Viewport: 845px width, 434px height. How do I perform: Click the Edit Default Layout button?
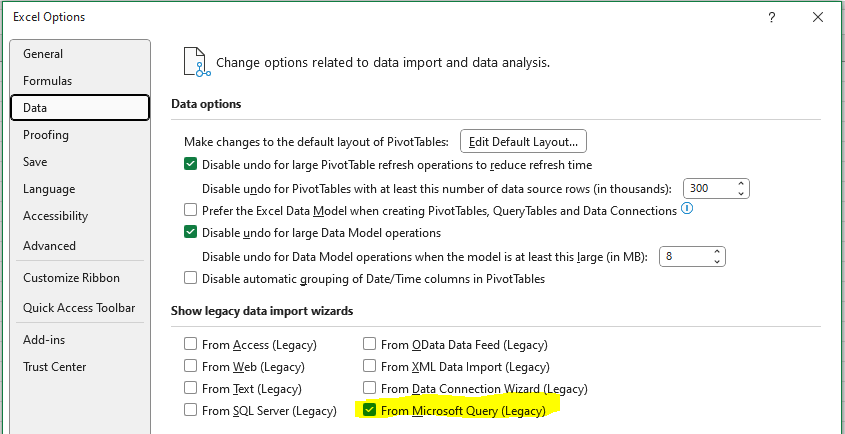coord(523,142)
